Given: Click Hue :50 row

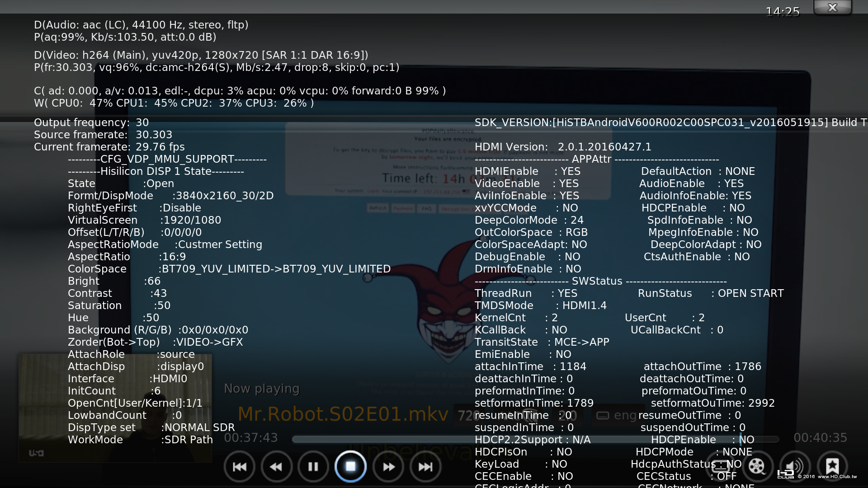Looking at the screenshot, I should (113, 318).
